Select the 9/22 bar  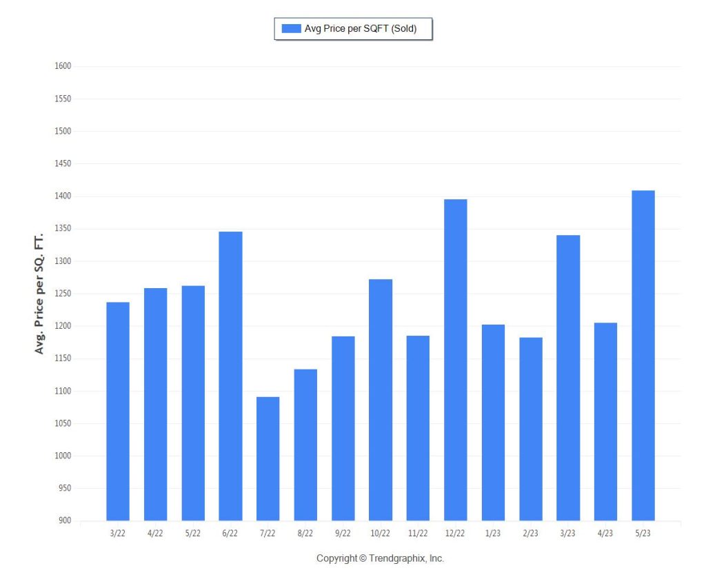[343, 429]
